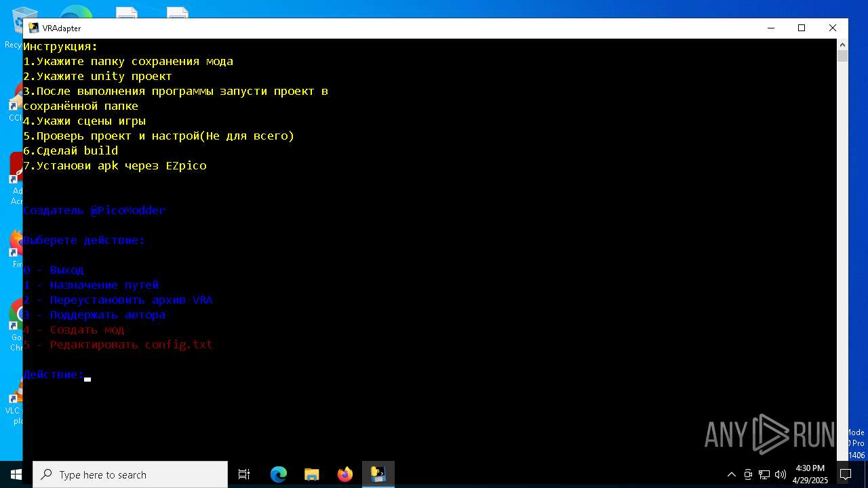Click the '1 - Назначение путей' option text

pyautogui.click(x=91, y=285)
